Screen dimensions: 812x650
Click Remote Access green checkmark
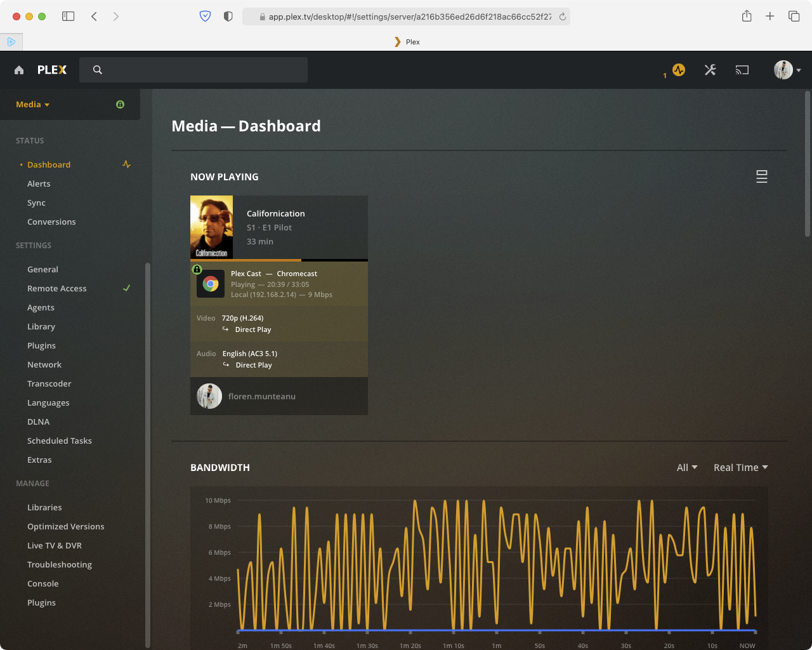pyautogui.click(x=126, y=288)
